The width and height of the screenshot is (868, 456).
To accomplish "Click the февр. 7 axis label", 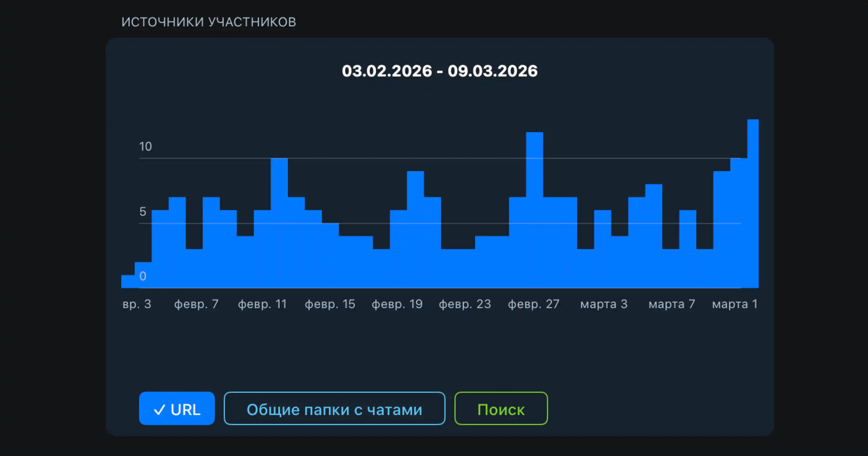I will (196, 304).
